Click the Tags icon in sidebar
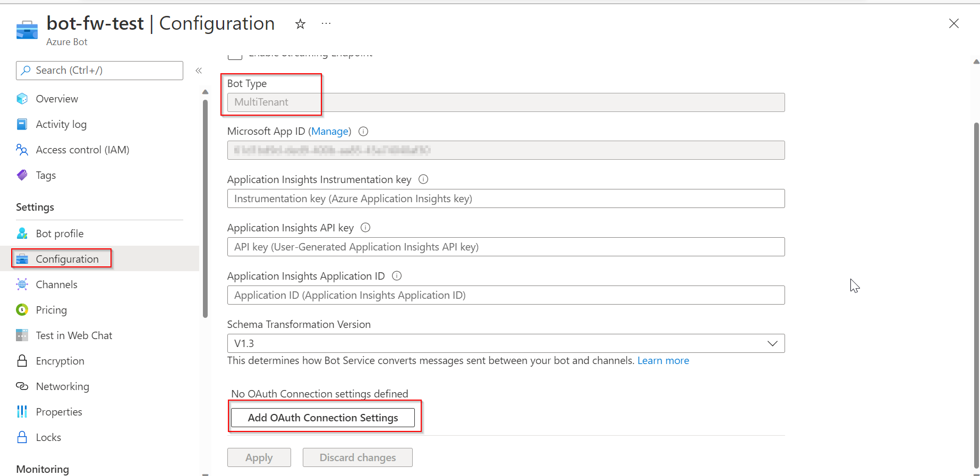 (x=22, y=175)
